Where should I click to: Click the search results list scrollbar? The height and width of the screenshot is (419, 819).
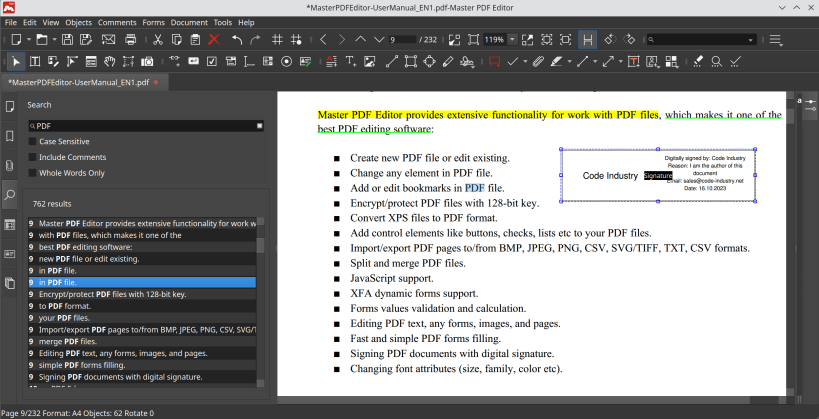(261, 245)
